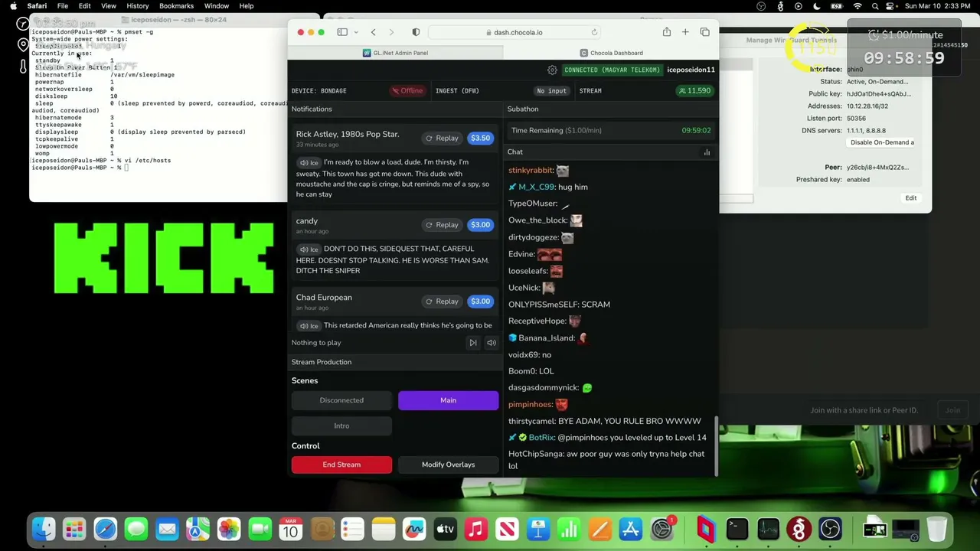This screenshot has height=551, width=980.
Task: Switch to the GL.iNet Admin Panel tab
Action: (x=395, y=53)
